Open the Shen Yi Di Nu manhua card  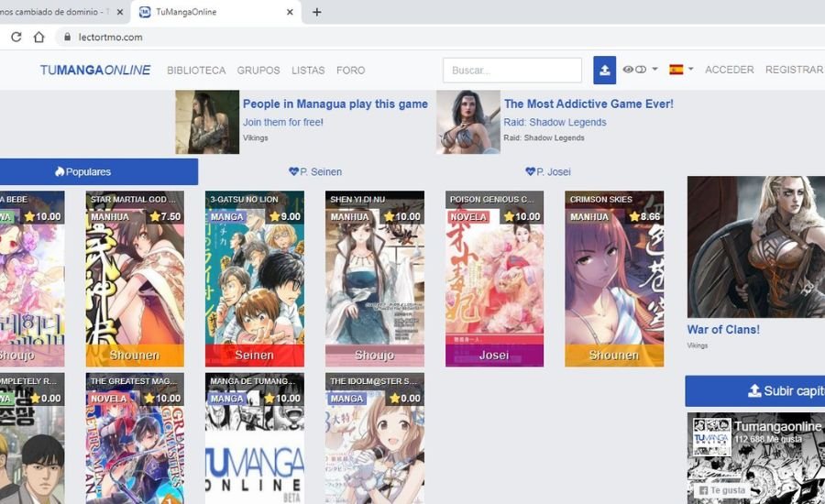pyautogui.click(x=375, y=279)
